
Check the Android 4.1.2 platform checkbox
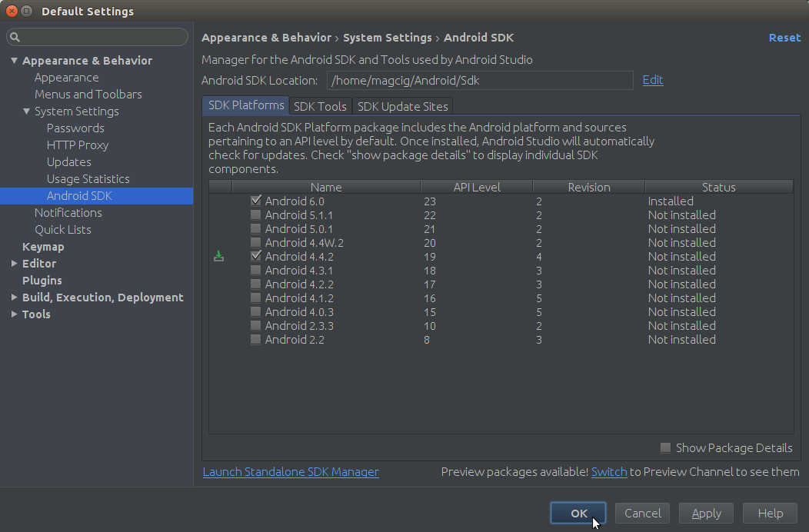click(x=255, y=298)
